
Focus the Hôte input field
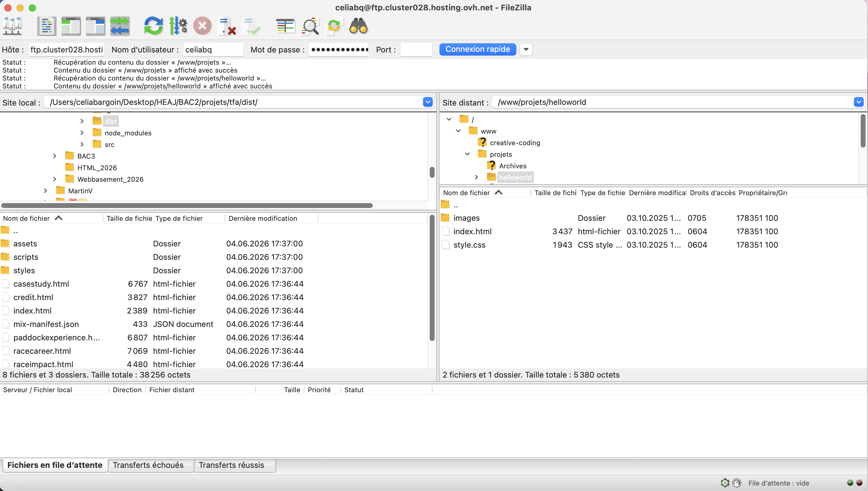point(66,50)
